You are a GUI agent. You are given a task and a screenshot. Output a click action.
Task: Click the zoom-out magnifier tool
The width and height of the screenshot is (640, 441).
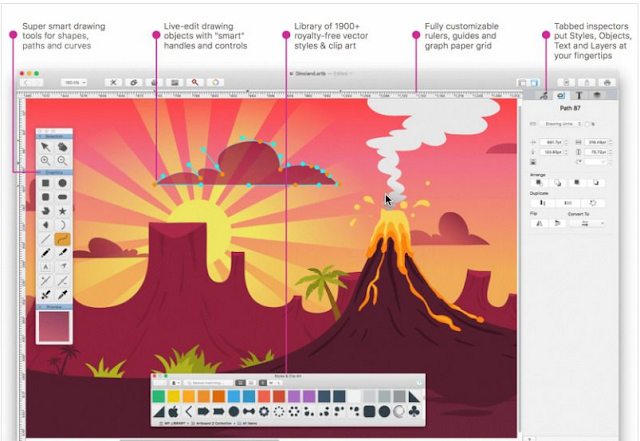click(62, 160)
